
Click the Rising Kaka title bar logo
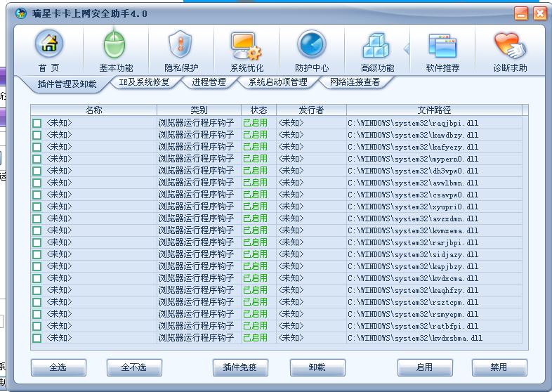21,13
